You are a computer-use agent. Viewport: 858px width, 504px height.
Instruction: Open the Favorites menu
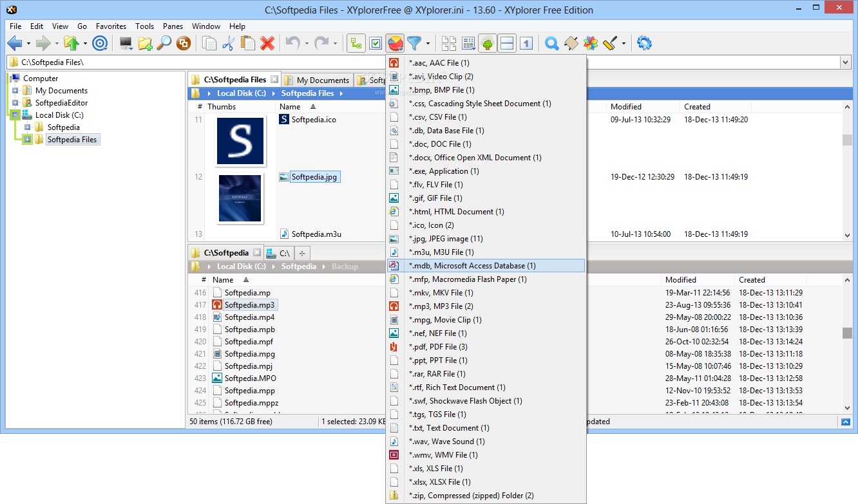coord(111,26)
